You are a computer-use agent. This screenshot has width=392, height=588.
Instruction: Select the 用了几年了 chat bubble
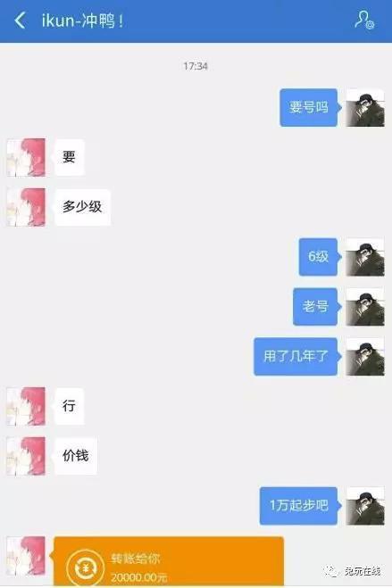coord(296,357)
